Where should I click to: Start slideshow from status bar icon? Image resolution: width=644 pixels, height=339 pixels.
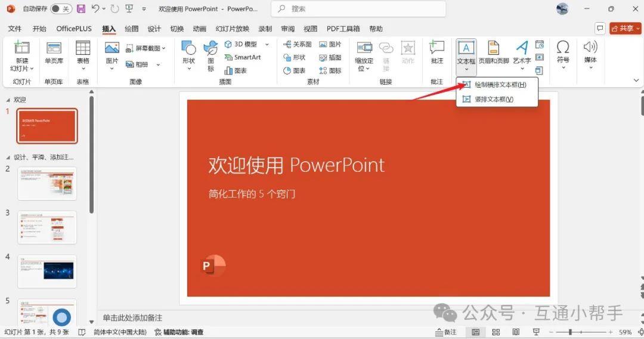pyautogui.click(x=536, y=332)
